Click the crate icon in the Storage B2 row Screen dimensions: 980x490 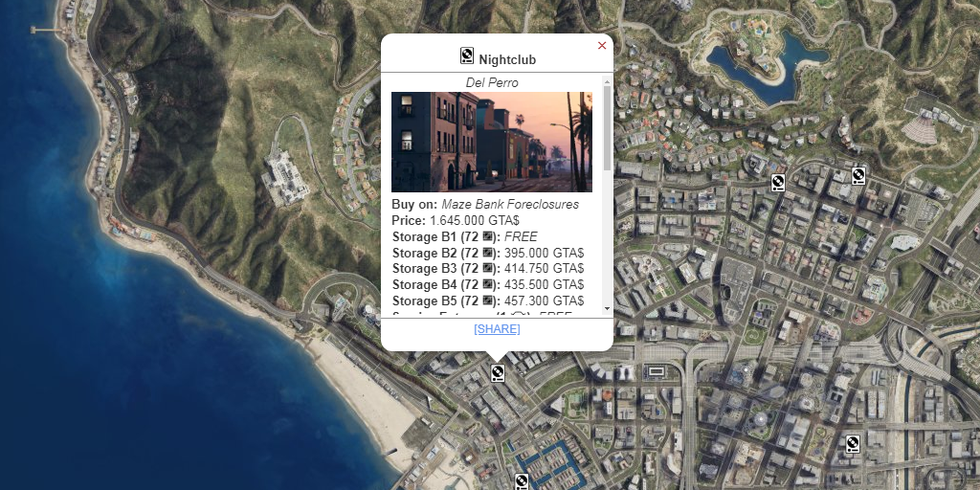488,253
